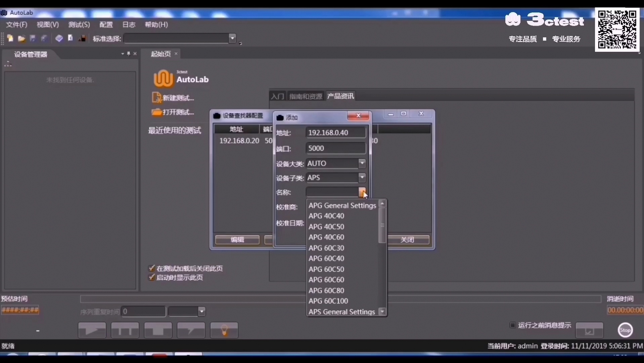This screenshot has height=363, width=644.
Task: Click the name list scroll down arrow
Action: pos(382,312)
